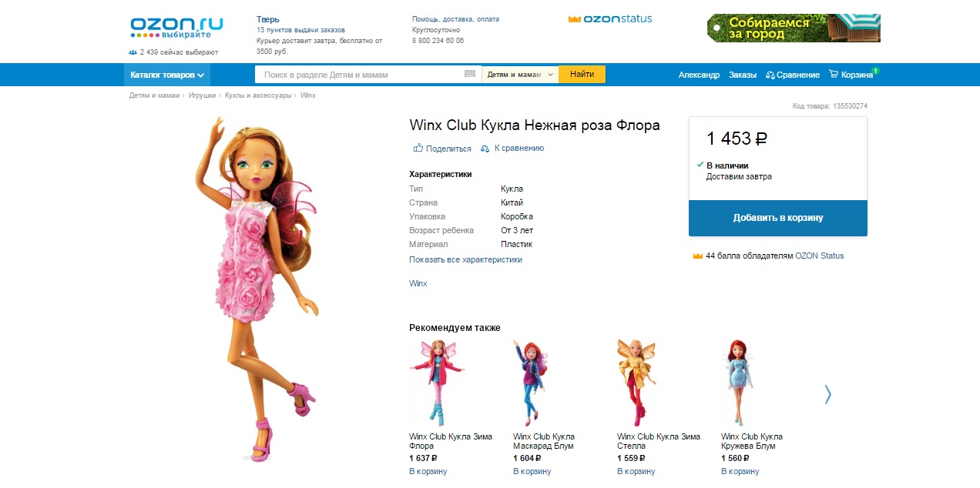Image resolution: width=980 pixels, height=488 pixels.
Task: Show next recommended products with the right arrow
Action: click(x=828, y=394)
